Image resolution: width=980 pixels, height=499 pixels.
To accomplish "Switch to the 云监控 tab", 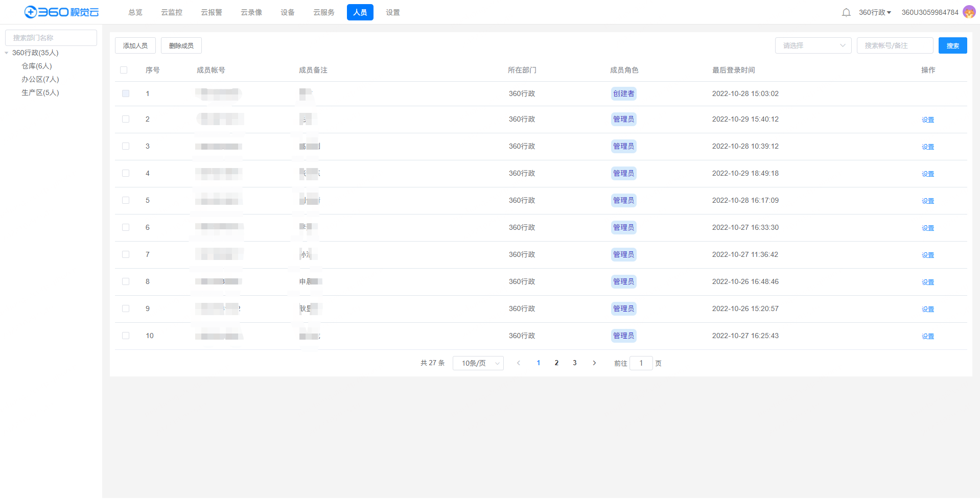I will [172, 13].
